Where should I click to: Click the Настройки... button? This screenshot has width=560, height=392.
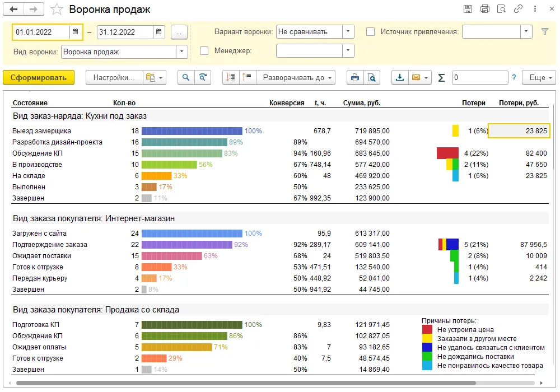114,78
